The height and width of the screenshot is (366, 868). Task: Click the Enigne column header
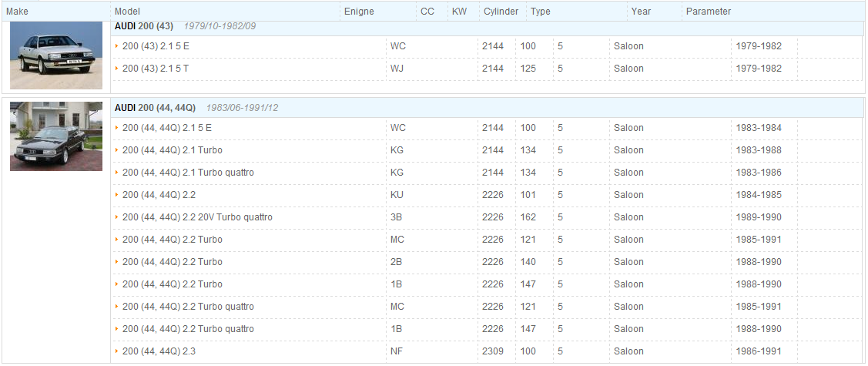click(359, 11)
